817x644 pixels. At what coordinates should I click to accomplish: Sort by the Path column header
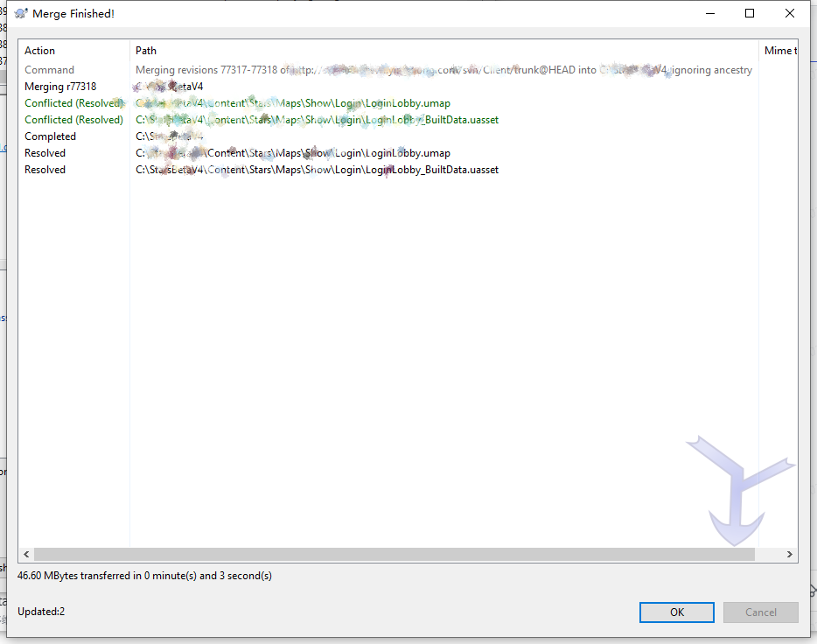pos(146,51)
